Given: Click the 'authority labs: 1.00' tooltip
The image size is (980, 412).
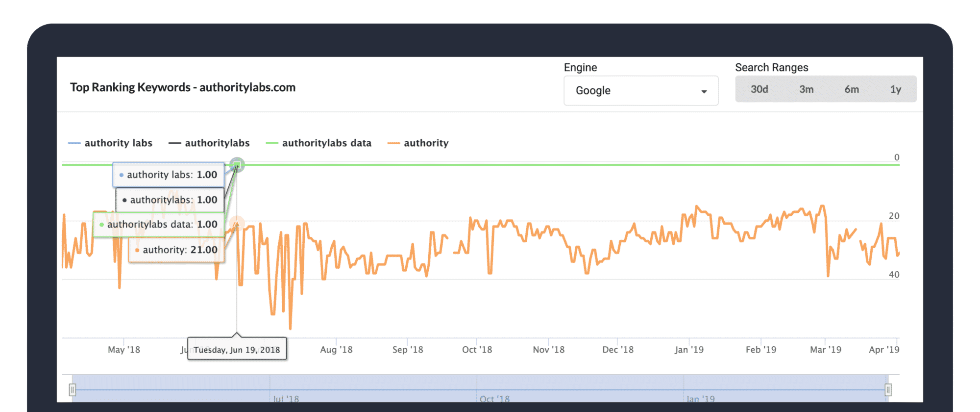Looking at the screenshot, I should click(x=169, y=175).
